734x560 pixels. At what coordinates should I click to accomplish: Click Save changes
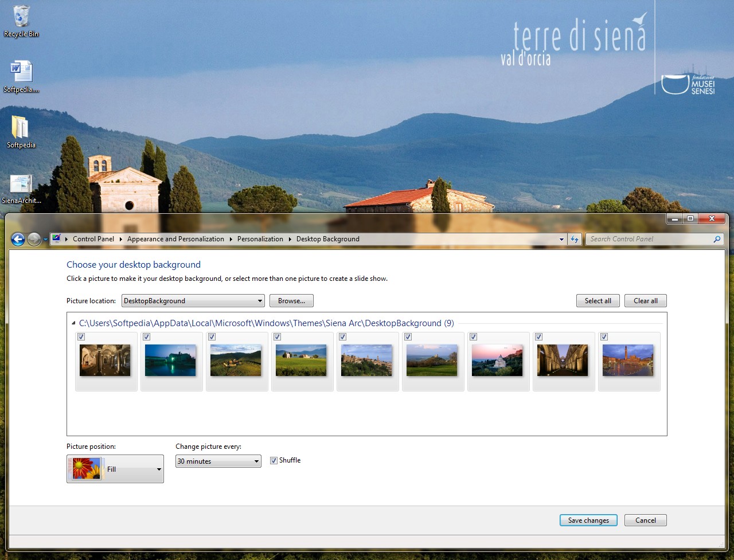(x=588, y=520)
